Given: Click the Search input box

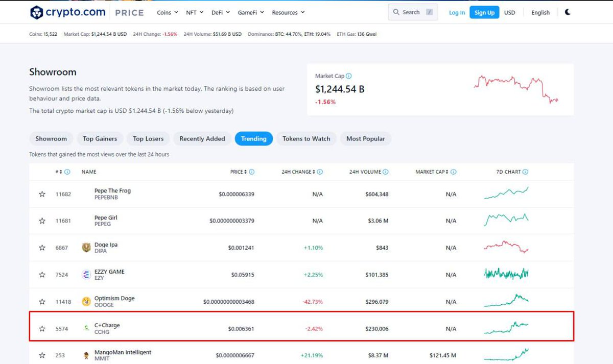Looking at the screenshot, I should [x=413, y=12].
